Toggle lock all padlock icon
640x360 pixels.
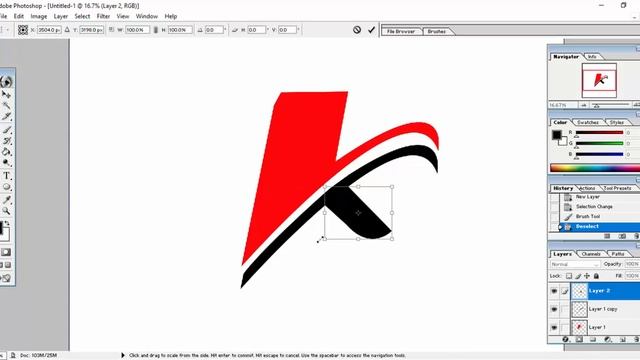point(596,276)
